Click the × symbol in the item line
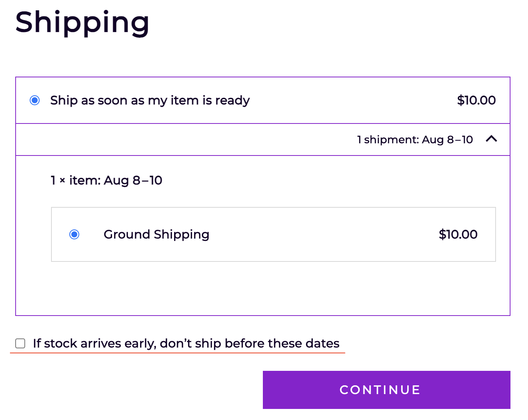Image resolution: width=528 pixels, height=420 pixels. [x=62, y=181]
